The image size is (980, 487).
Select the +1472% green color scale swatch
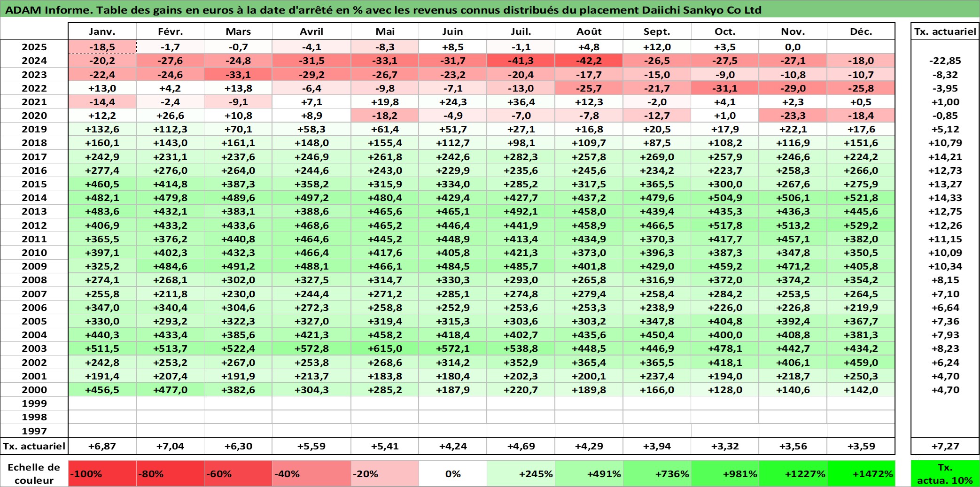[x=861, y=473]
